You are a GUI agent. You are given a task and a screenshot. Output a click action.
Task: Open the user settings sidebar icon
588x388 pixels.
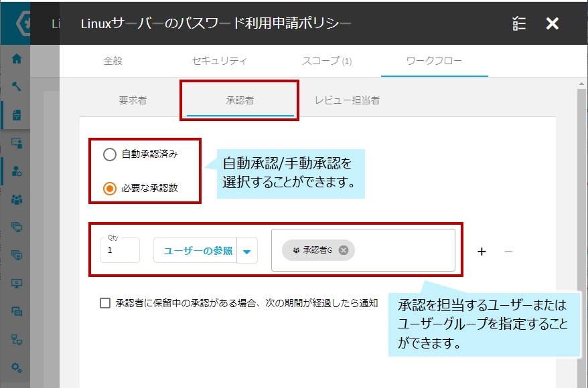click(x=17, y=171)
